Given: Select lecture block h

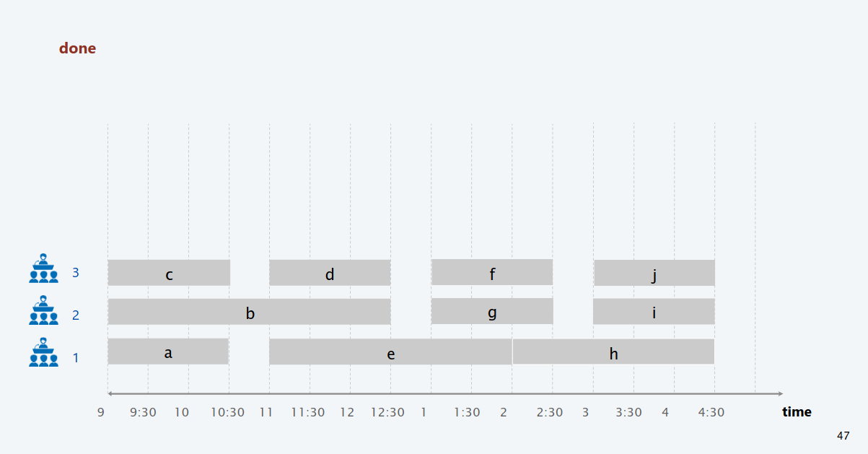Looking at the screenshot, I should tap(613, 352).
